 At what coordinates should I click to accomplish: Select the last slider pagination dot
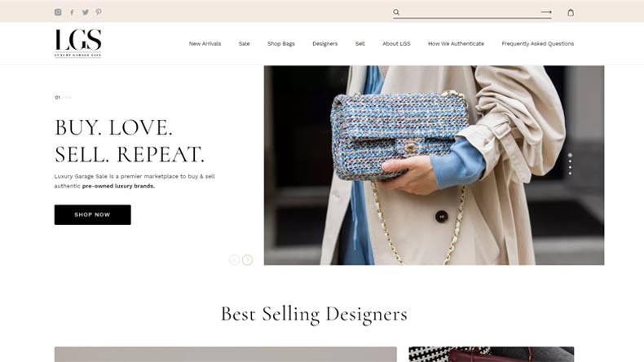coord(570,174)
